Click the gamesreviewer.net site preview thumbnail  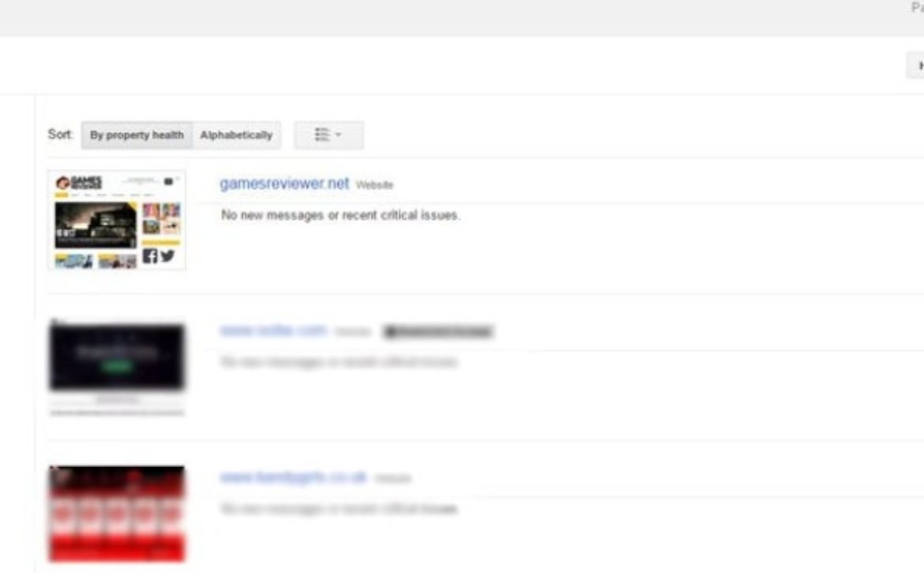click(117, 220)
